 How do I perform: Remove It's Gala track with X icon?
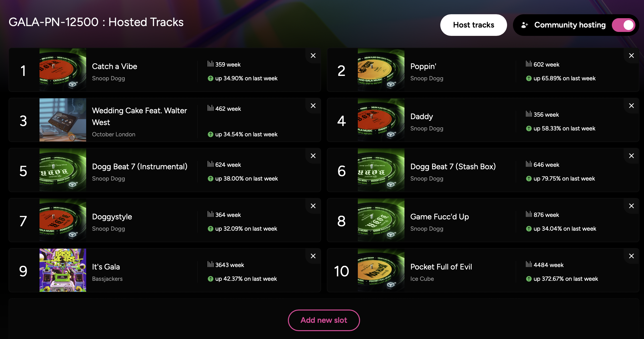point(313,256)
